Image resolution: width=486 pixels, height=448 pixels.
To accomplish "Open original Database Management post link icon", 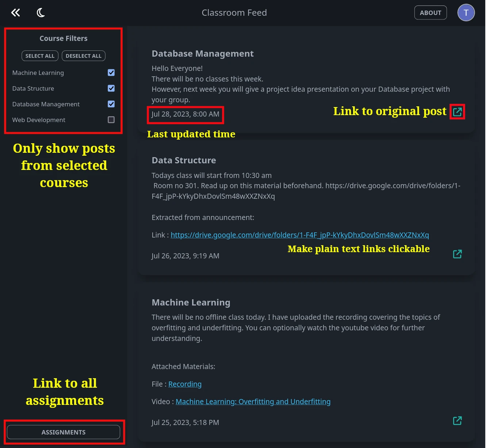I will pyautogui.click(x=457, y=112).
